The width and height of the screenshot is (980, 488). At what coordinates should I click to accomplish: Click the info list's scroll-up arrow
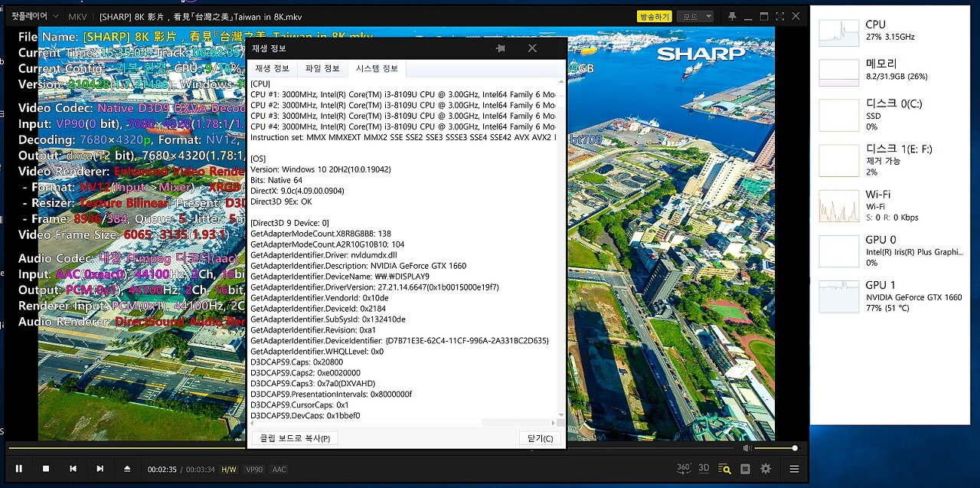tap(560, 83)
